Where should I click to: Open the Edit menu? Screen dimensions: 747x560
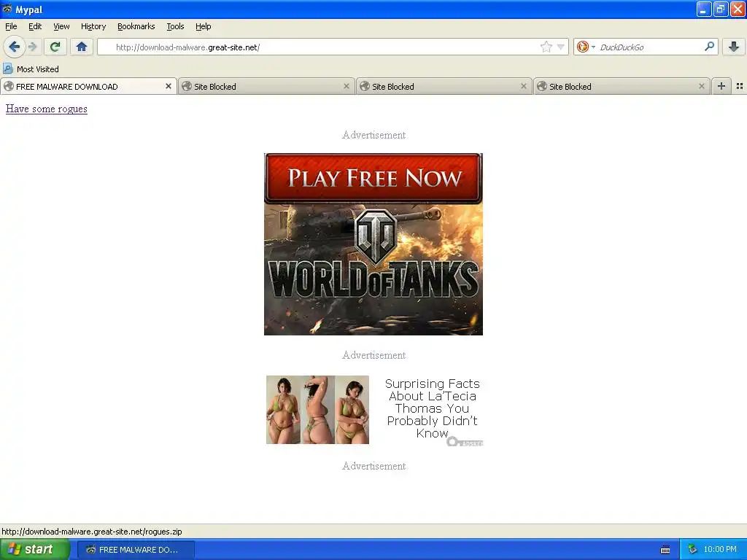(x=35, y=26)
